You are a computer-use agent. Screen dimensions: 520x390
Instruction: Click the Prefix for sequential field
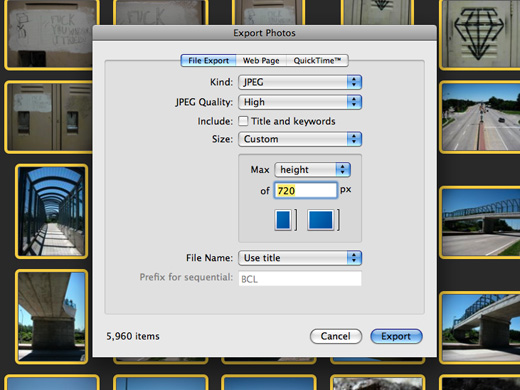300,279
